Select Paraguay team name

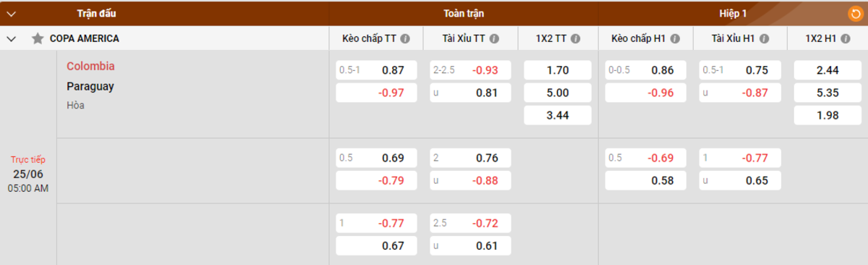pos(90,86)
